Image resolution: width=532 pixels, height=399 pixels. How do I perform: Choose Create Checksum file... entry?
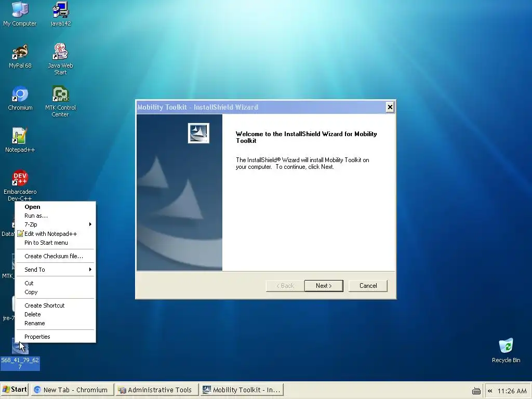point(55,256)
